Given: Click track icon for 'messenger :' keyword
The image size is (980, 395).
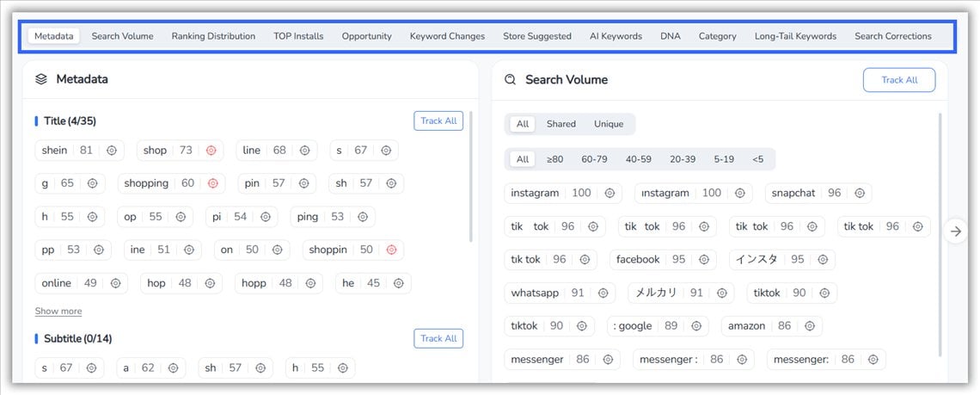Looking at the screenshot, I should point(741,360).
